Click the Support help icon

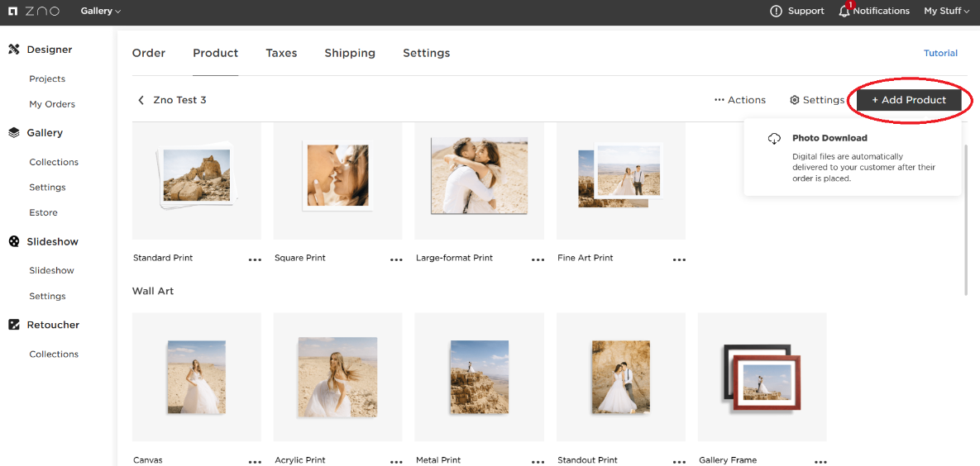point(776,12)
